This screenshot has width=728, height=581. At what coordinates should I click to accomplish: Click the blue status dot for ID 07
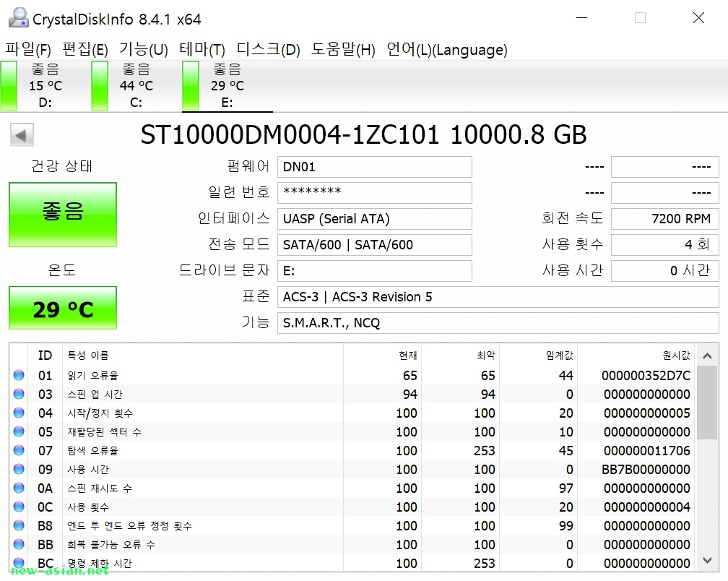coord(19,450)
